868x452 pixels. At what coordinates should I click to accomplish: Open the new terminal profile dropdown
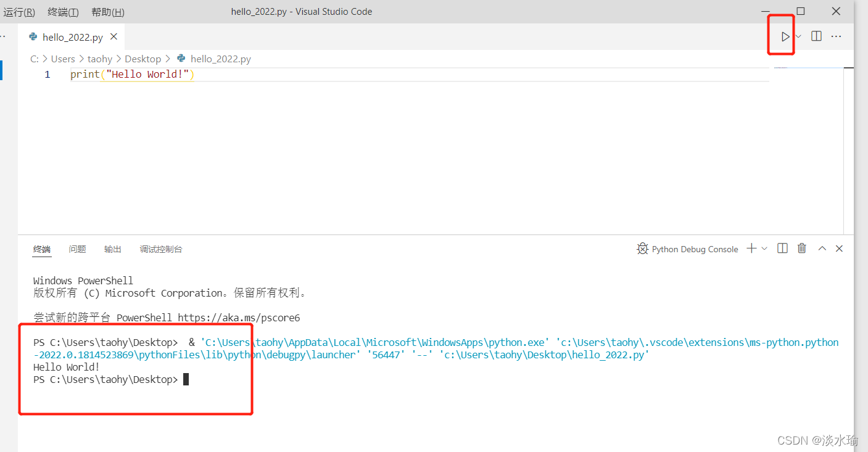click(764, 249)
